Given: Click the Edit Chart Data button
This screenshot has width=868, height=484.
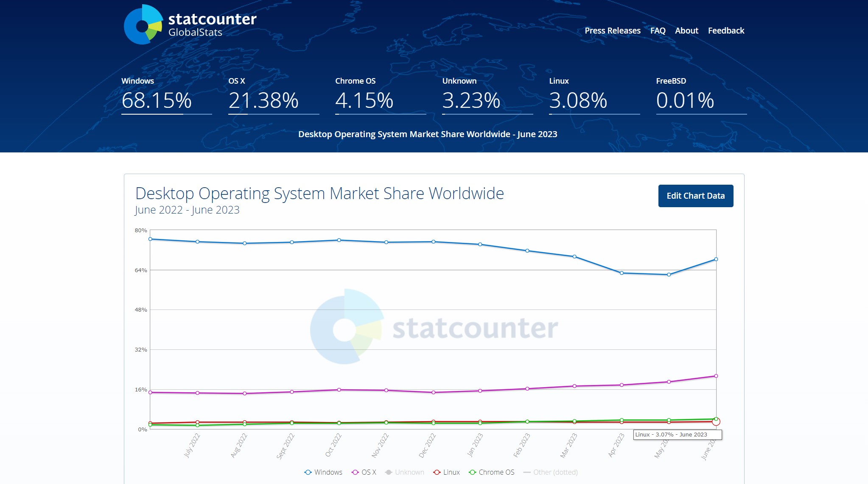Looking at the screenshot, I should click(696, 196).
